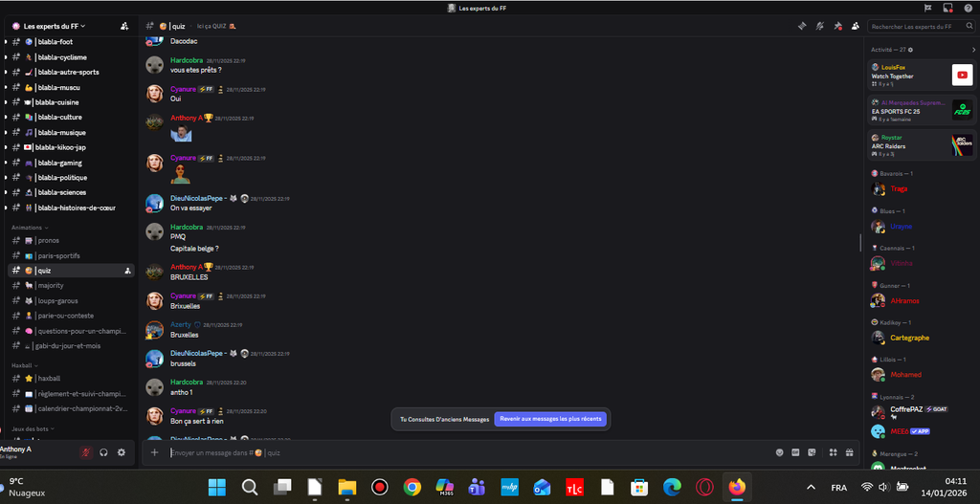Viewport: 980px width, 504px height.
Task: Open the blabla-gaming channel
Action: [x=61, y=163]
